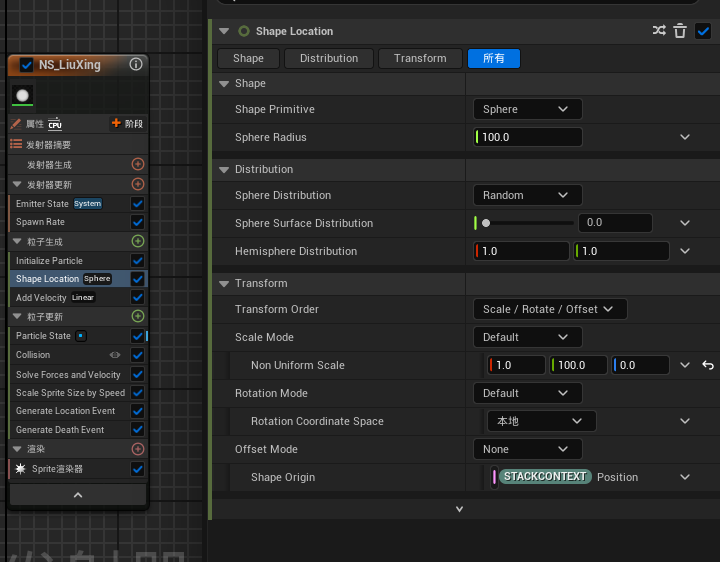This screenshot has height=562, width=720.
Task: Add module to 粒子更新 section
Action: click(x=138, y=316)
